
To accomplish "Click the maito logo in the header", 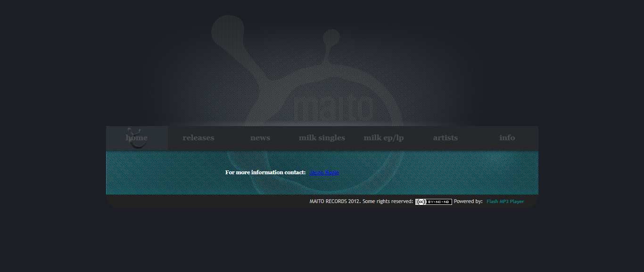I will pyautogui.click(x=333, y=109).
